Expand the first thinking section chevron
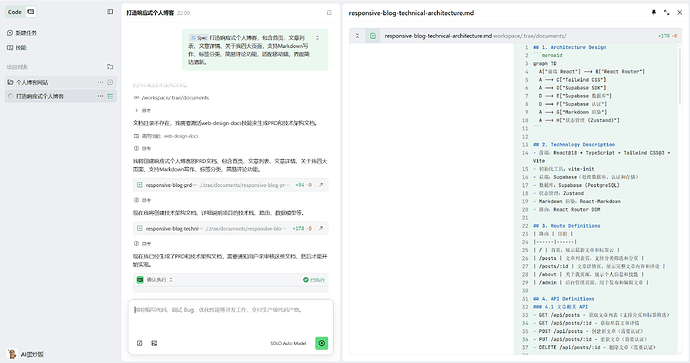Screen dimensions: 690x363 136,110
